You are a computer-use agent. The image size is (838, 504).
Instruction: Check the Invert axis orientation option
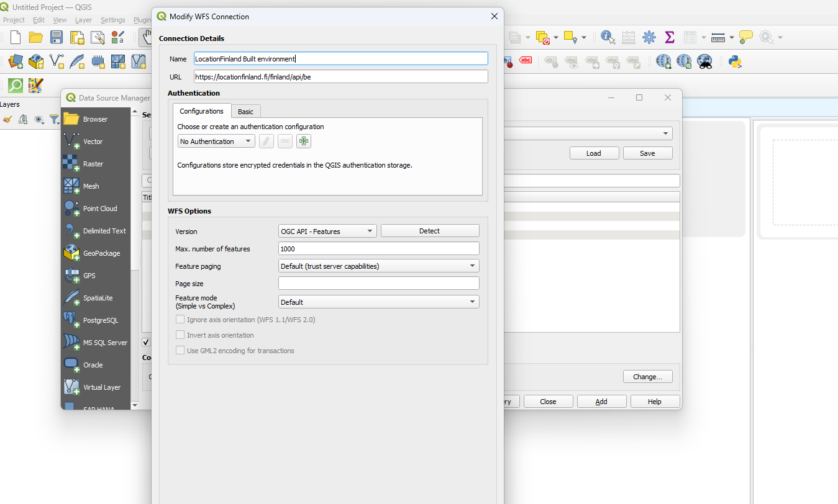[180, 335]
